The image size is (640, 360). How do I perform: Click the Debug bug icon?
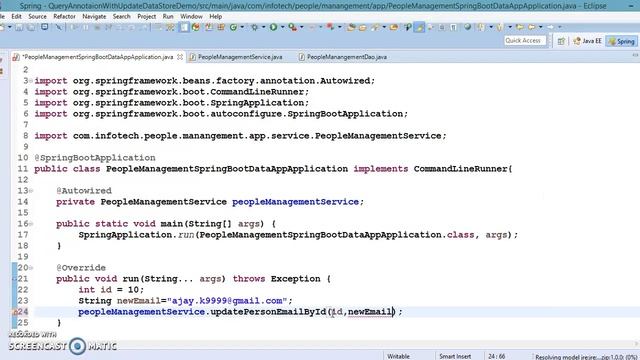254,27
